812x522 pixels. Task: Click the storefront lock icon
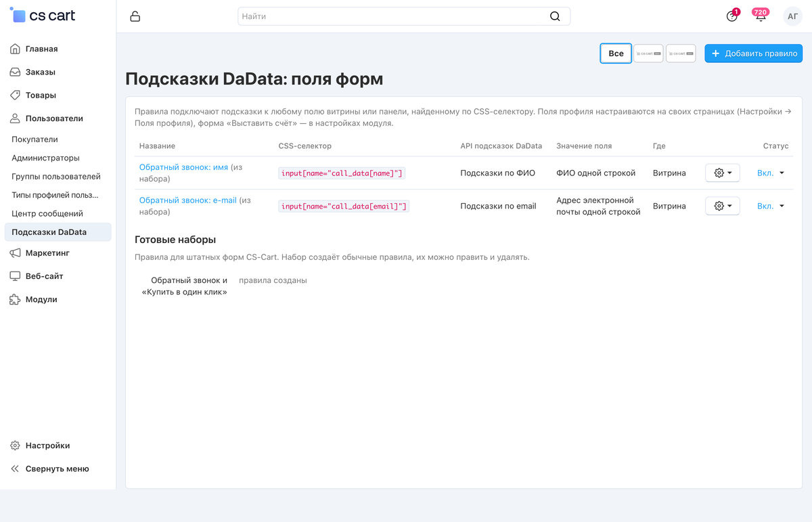[x=135, y=16]
